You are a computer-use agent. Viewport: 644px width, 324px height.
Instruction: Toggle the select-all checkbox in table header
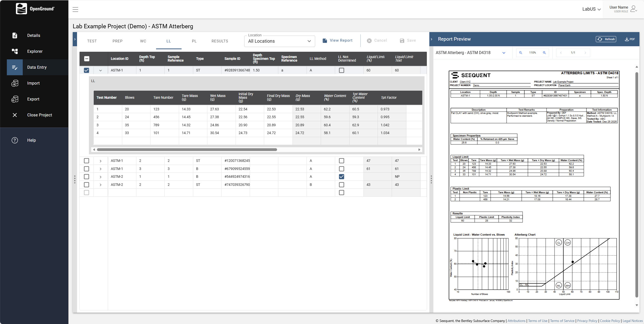87,59
